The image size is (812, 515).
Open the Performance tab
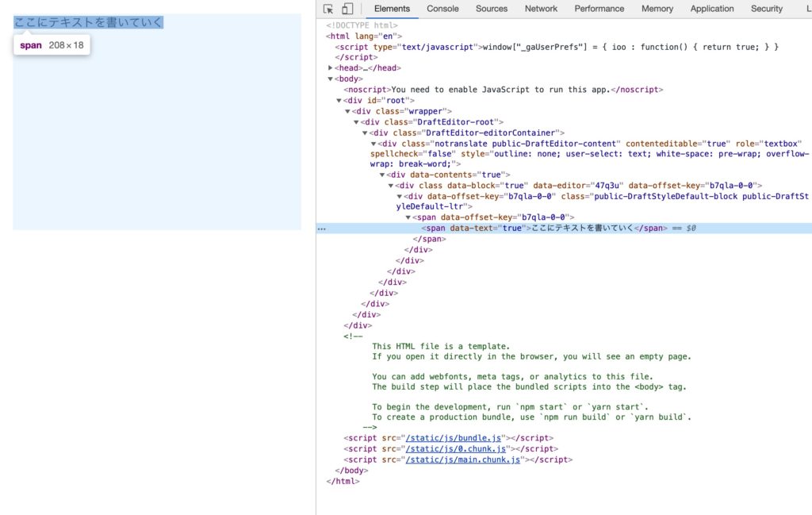(x=599, y=9)
